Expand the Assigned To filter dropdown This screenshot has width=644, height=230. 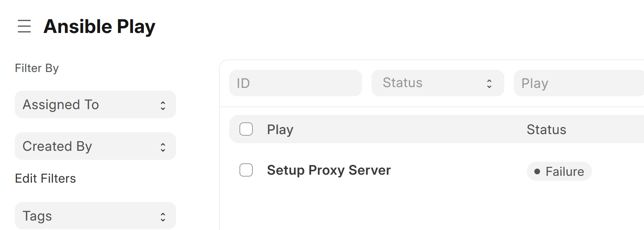(x=95, y=105)
